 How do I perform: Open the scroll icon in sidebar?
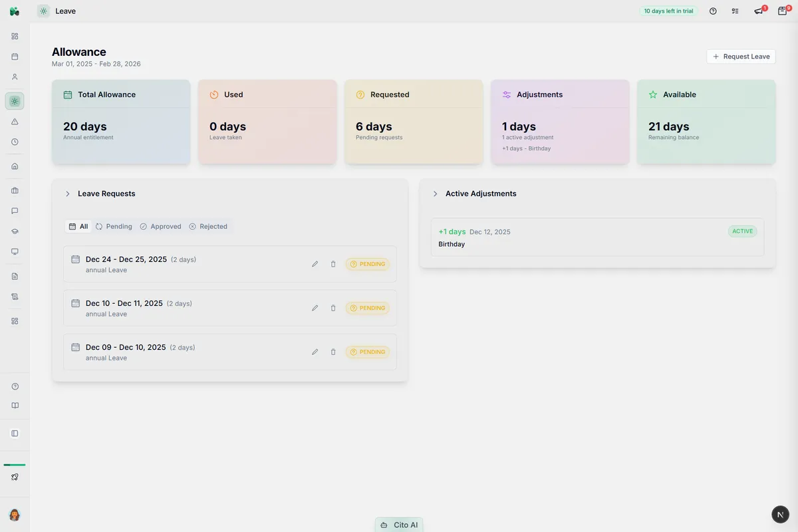pos(15,296)
